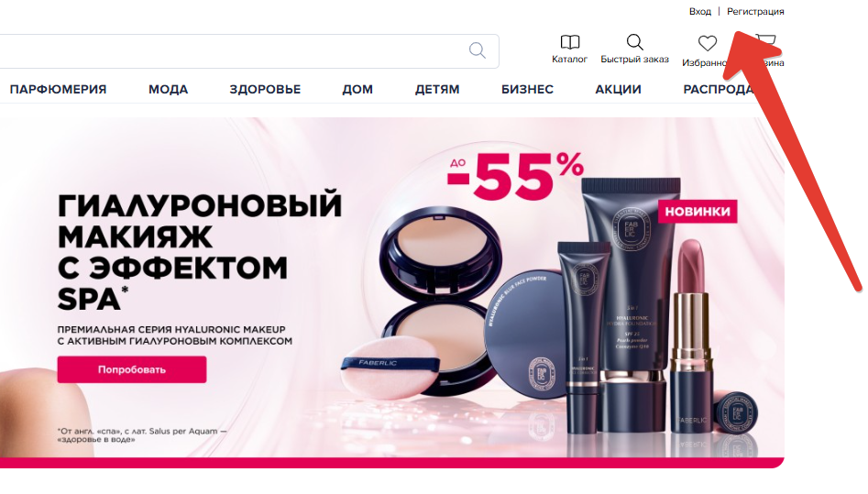Open the Каталог book icon
This screenshot has width=868, height=494.
tap(569, 42)
